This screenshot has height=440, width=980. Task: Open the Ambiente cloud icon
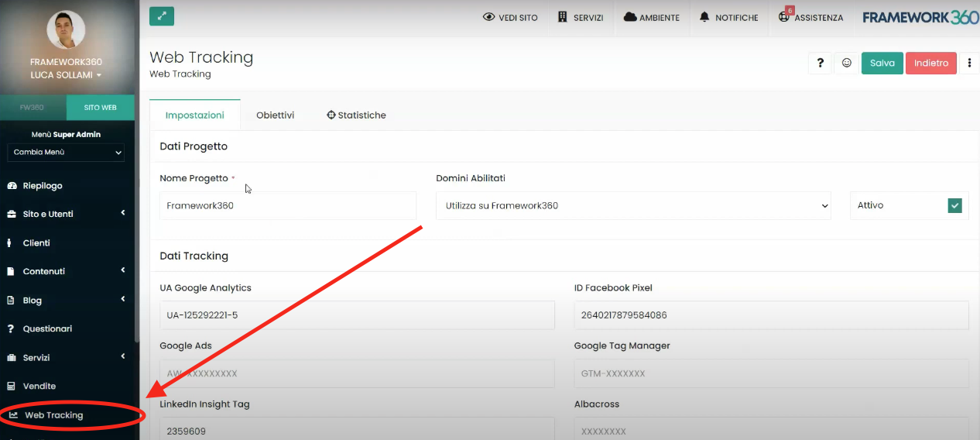pyautogui.click(x=630, y=17)
